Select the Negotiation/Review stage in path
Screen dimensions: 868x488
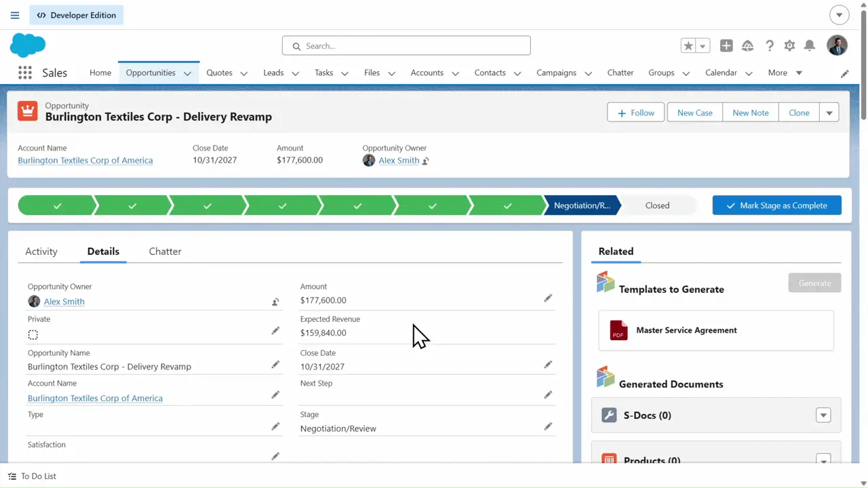[581, 205]
